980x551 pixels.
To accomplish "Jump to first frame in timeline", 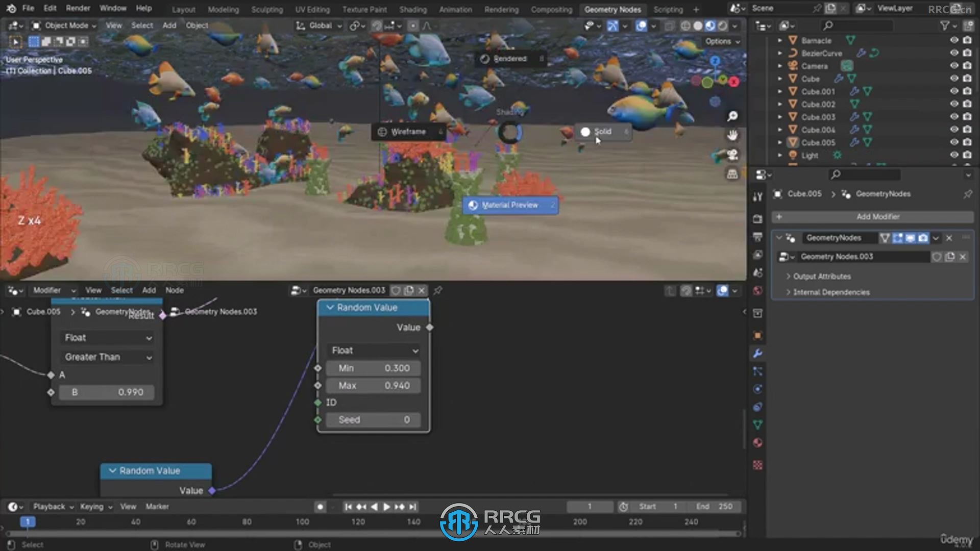I will click(348, 507).
